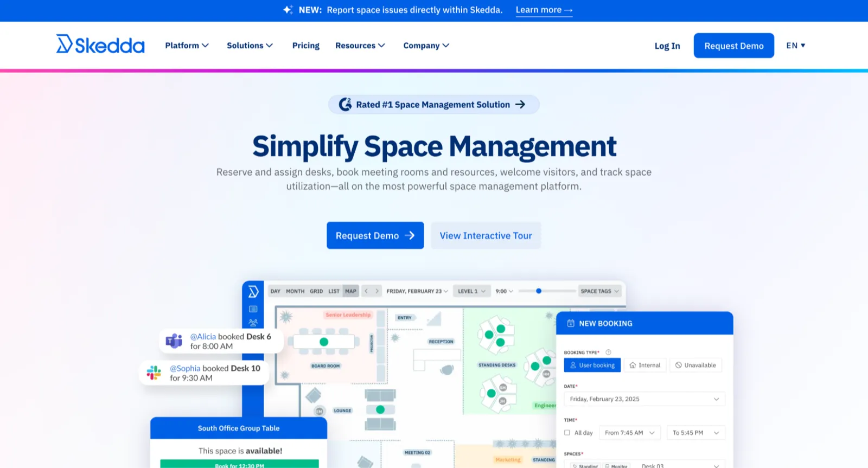Open the To 5:45 PM dropdown
The height and width of the screenshot is (468, 868).
coord(696,433)
